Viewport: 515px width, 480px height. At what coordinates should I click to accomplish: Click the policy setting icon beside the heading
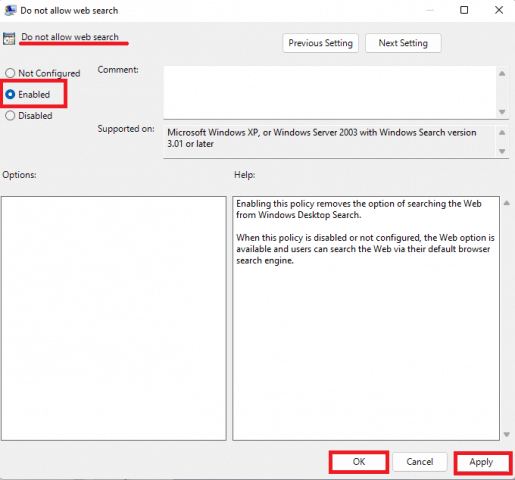[x=9, y=39]
